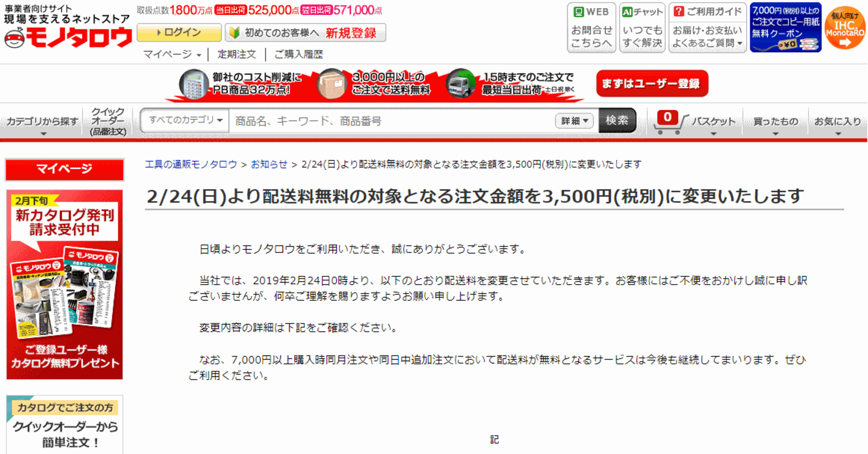Click the copy paper free coupon banner

pos(786,27)
